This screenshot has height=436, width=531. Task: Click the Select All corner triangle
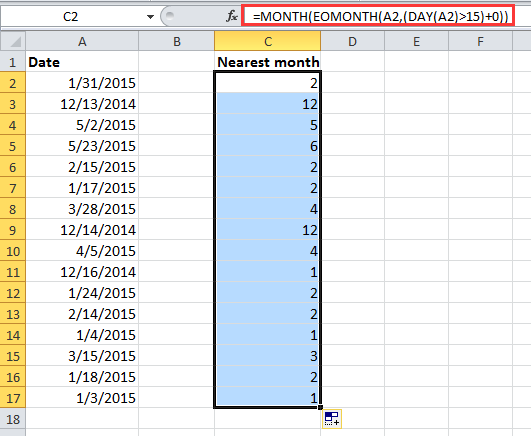pyautogui.click(x=13, y=41)
